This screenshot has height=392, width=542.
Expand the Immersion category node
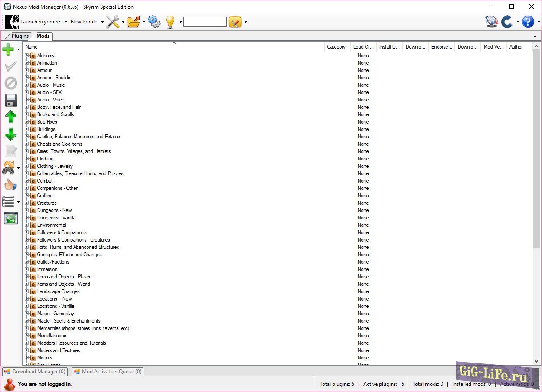27,269
